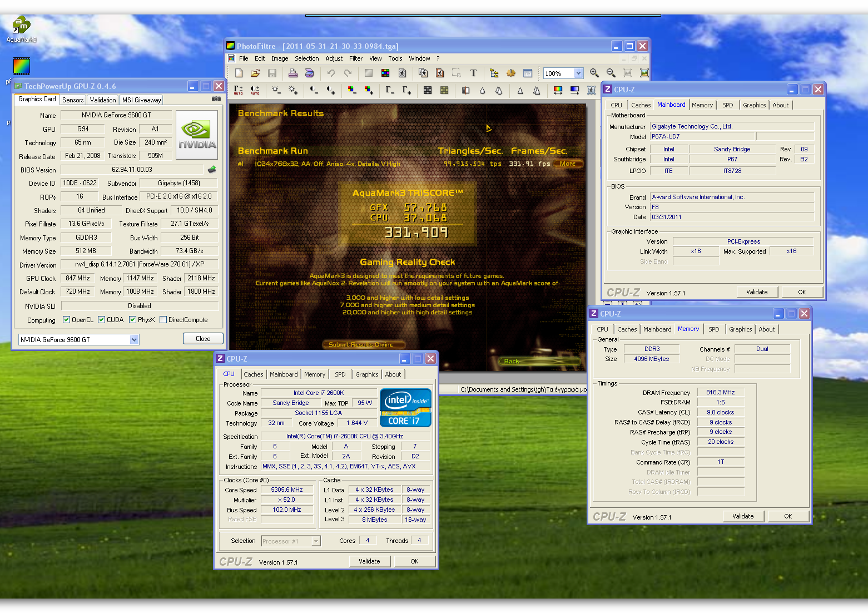Click the Auto contrast icon
The height and width of the screenshot is (613, 868).
click(255, 90)
